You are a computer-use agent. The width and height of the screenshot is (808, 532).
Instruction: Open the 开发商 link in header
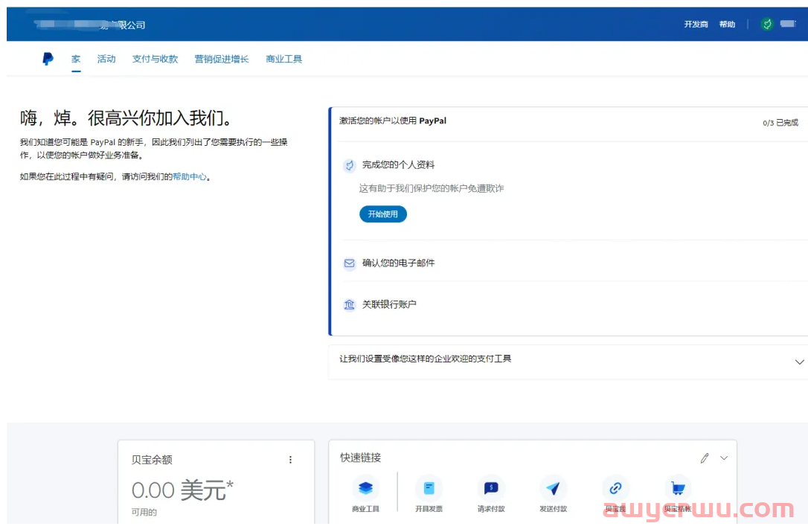pos(696,25)
